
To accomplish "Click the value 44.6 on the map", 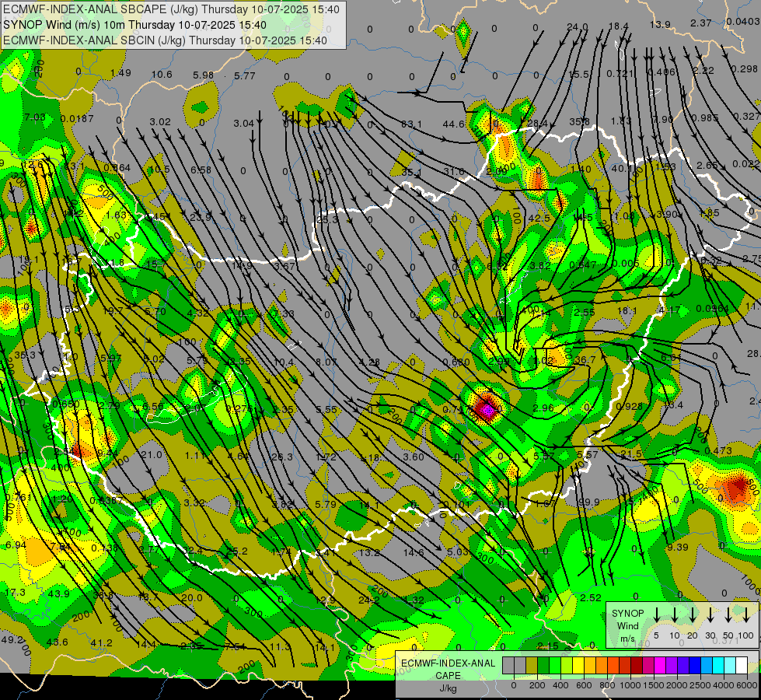I will pos(453,124).
